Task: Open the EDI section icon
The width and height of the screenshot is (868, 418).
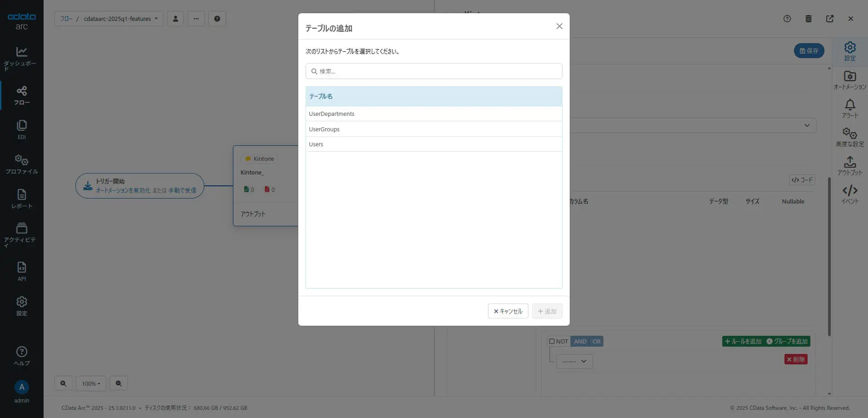Action: tap(21, 129)
